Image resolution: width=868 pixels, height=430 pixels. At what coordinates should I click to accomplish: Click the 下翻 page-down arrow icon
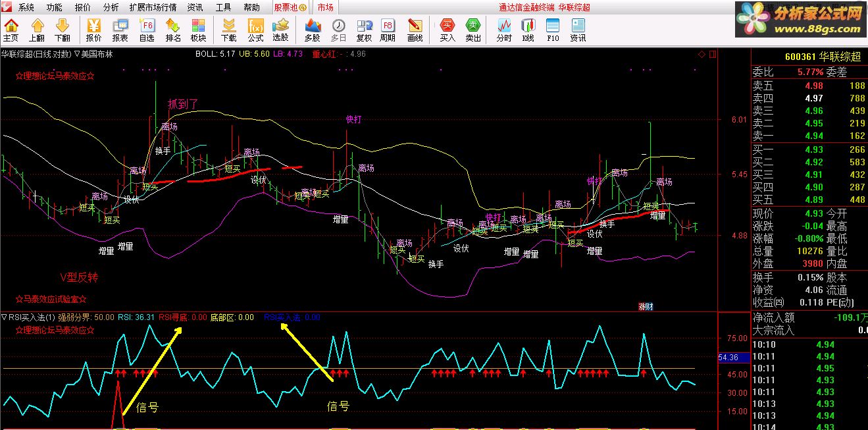(x=63, y=30)
